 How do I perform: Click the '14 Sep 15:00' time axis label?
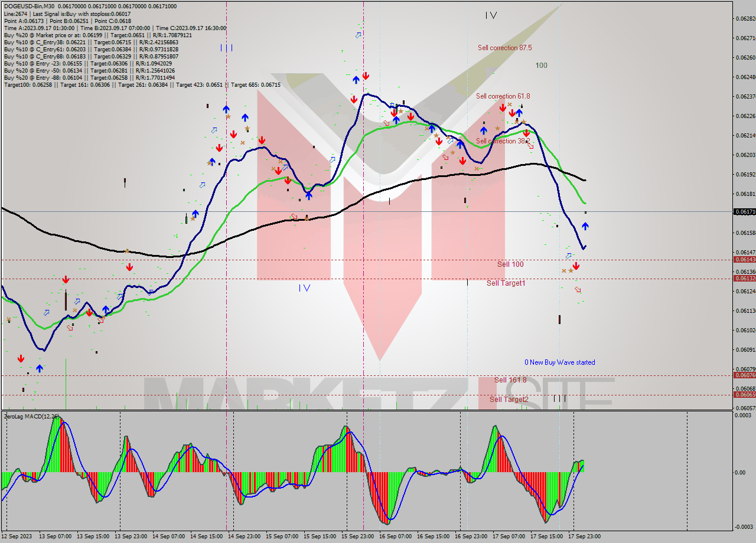[206, 537]
